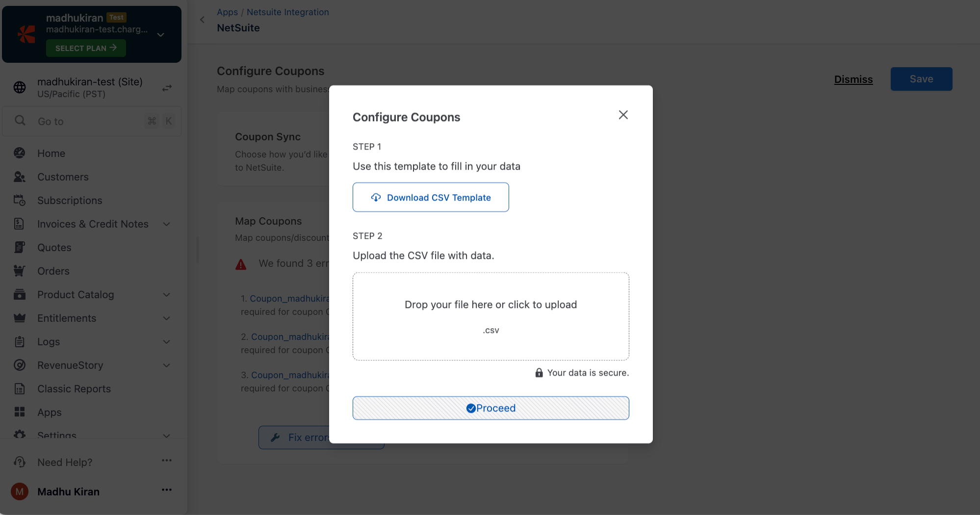Go to Classic Reports page
980x515 pixels.
pos(74,388)
